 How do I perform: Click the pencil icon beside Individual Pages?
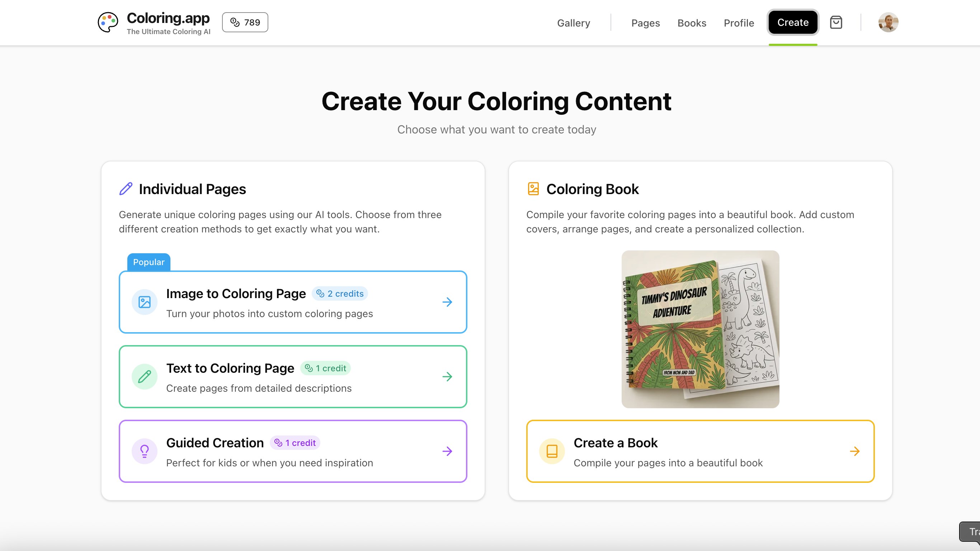click(x=126, y=189)
